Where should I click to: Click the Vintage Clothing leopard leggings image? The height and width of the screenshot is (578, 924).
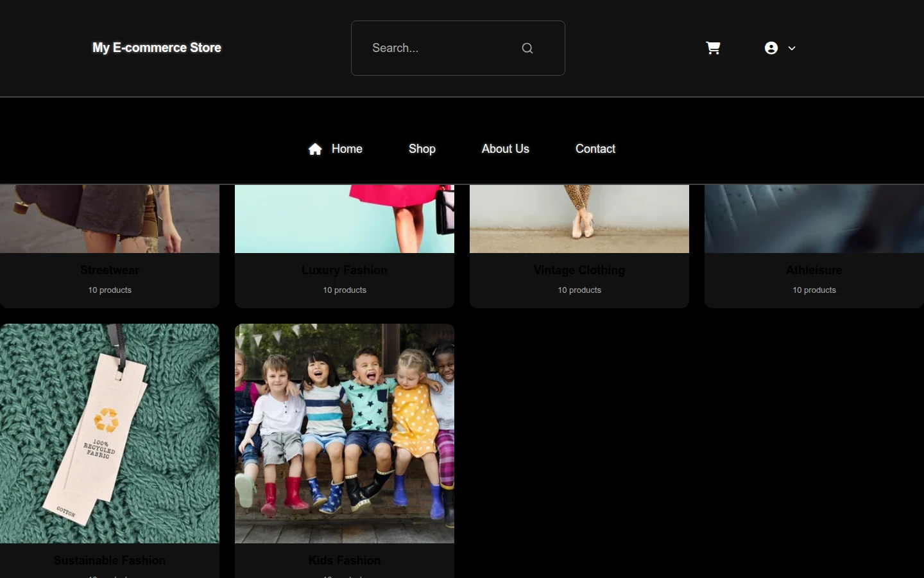tap(579, 219)
